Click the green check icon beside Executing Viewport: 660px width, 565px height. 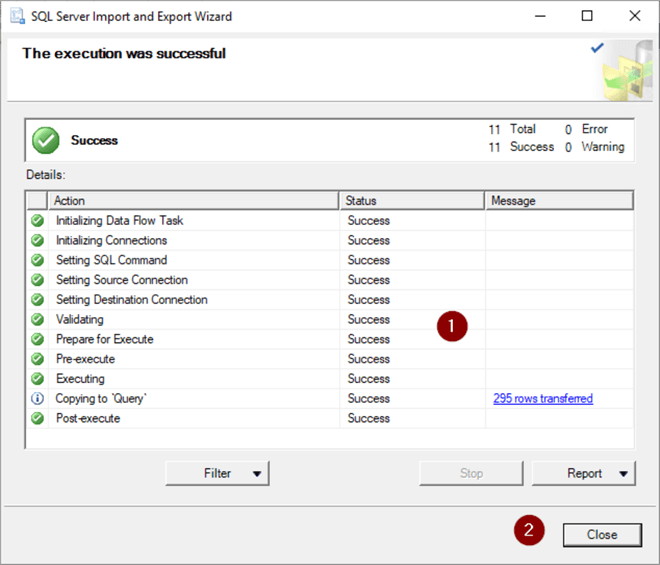pos(37,379)
